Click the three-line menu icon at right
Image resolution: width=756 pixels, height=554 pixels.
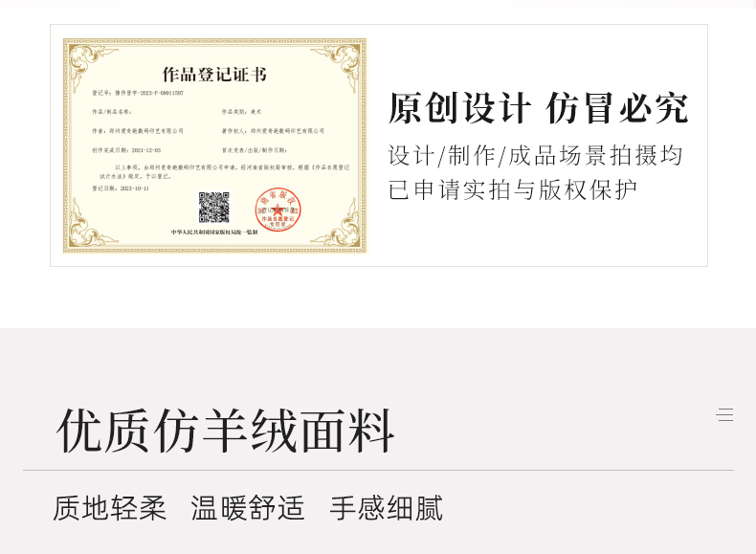coord(725,414)
